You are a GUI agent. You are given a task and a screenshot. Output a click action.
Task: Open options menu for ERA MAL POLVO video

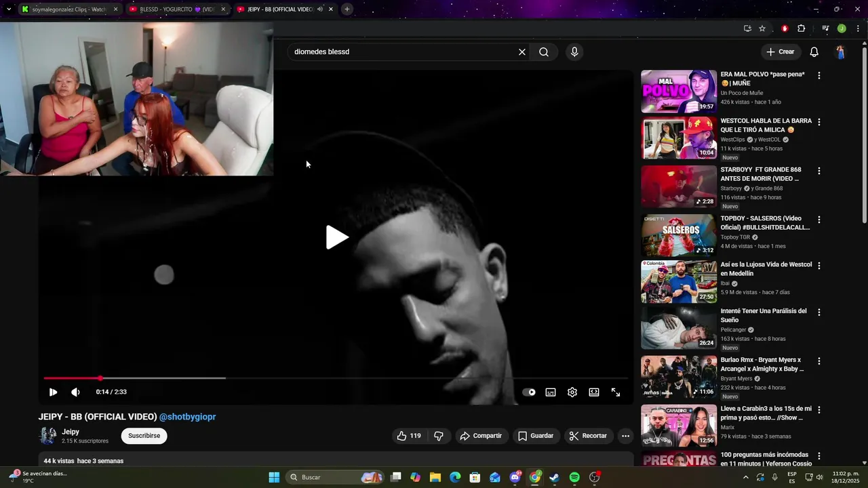click(x=818, y=76)
